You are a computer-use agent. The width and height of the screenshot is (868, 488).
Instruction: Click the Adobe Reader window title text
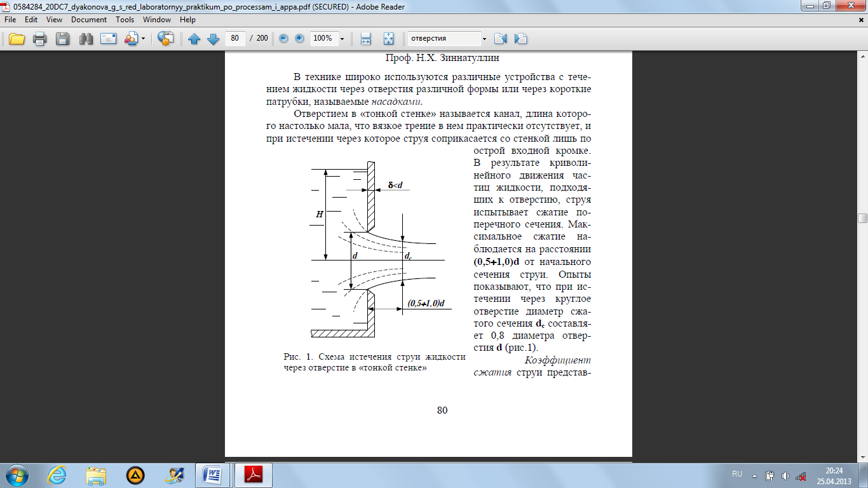click(x=210, y=6)
